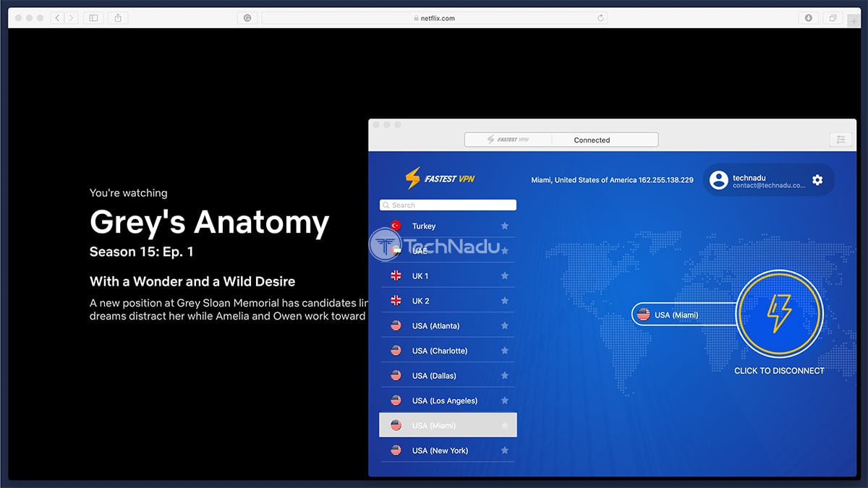This screenshot has height=488, width=868.
Task: Select the highlighted USA (Miami) server name
Action: (434, 426)
